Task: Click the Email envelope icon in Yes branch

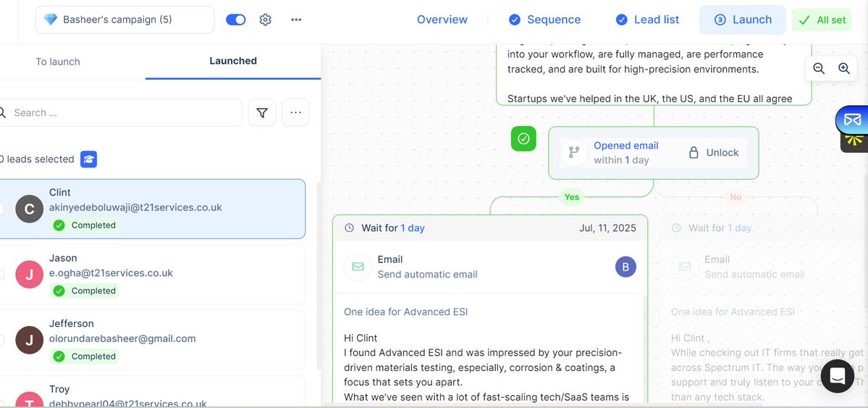Action: click(358, 267)
